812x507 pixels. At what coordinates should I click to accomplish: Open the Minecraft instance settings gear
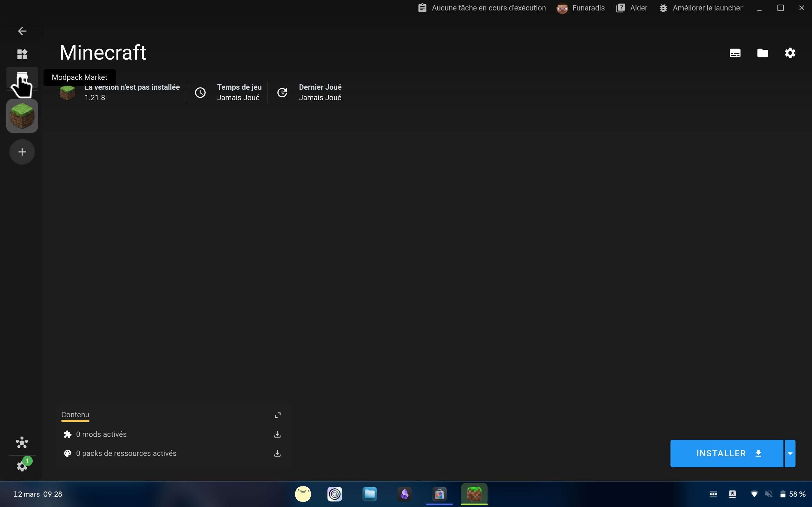click(790, 53)
